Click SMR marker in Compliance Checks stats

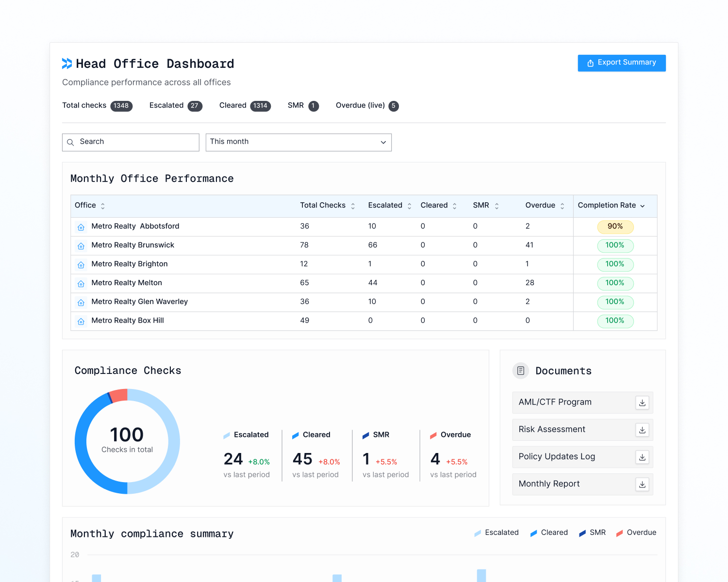pyautogui.click(x=366, y=436)
